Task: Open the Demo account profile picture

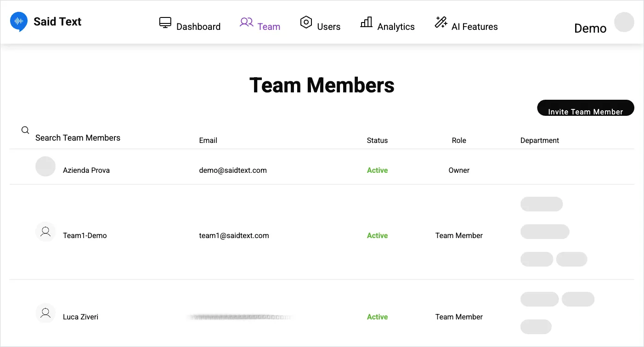Action: point(624,22)
